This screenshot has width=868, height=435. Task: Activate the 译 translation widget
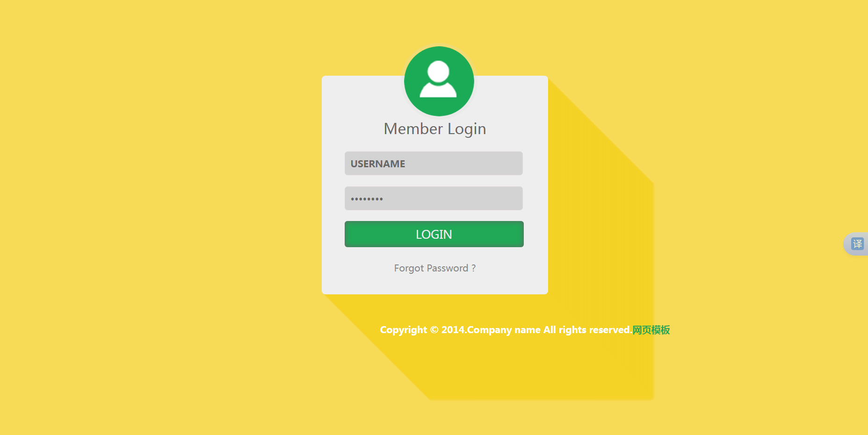coord(857,244)
